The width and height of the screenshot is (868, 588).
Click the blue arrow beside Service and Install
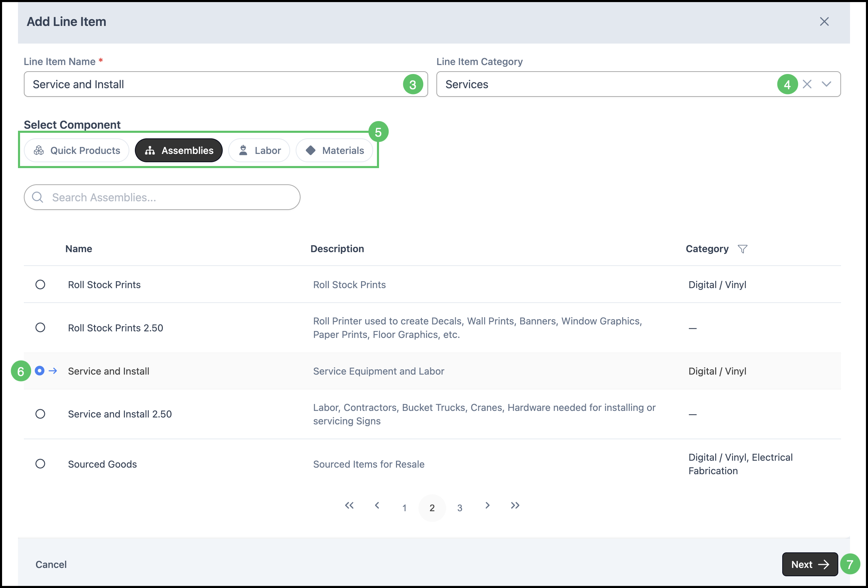(x=53, y=370)
